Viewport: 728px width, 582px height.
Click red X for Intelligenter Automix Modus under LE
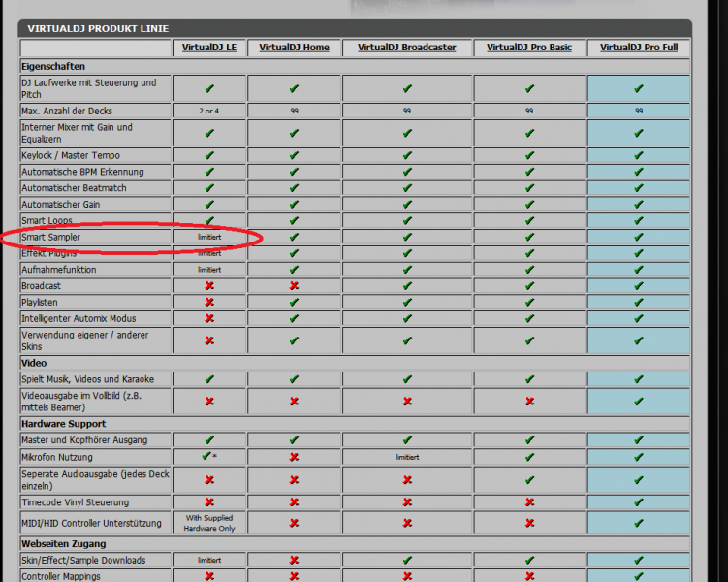point(209,318)
